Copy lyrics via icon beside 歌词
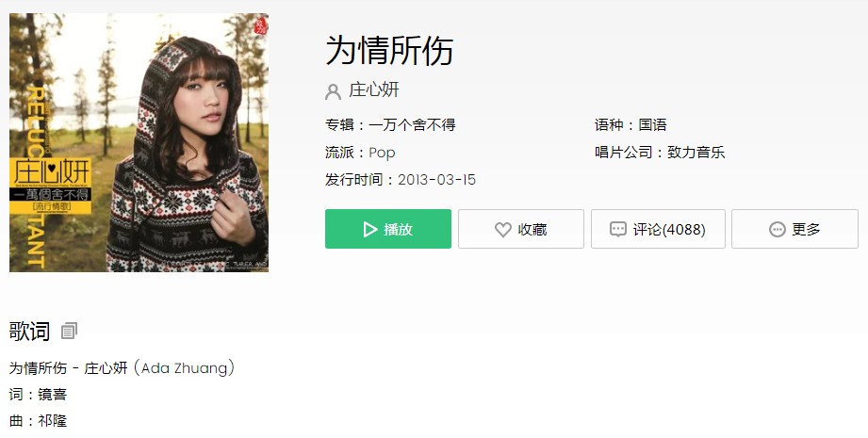The width and height of the screenshot is (868, 438). click(69, 332)
